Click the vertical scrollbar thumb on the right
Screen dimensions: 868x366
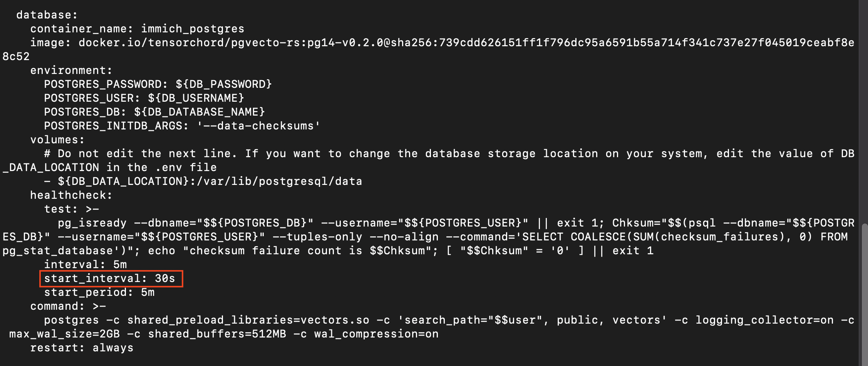click(x=864, y=295)
